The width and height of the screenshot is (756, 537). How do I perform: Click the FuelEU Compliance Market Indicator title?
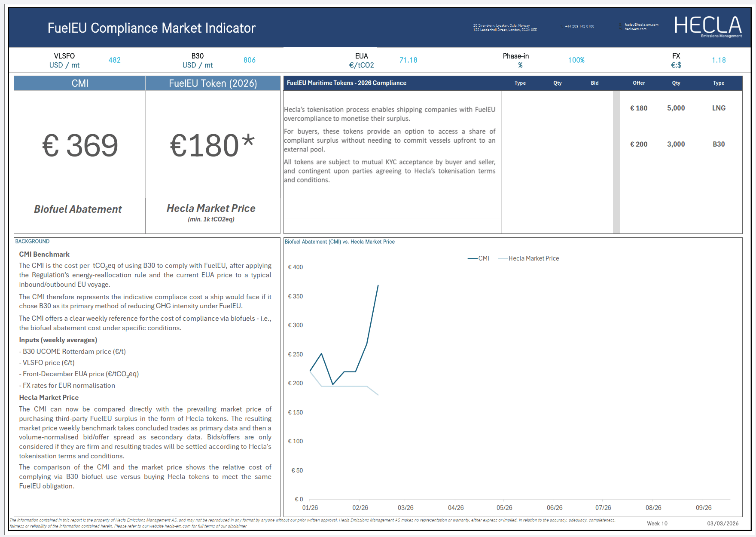click(x=151, y=28)
